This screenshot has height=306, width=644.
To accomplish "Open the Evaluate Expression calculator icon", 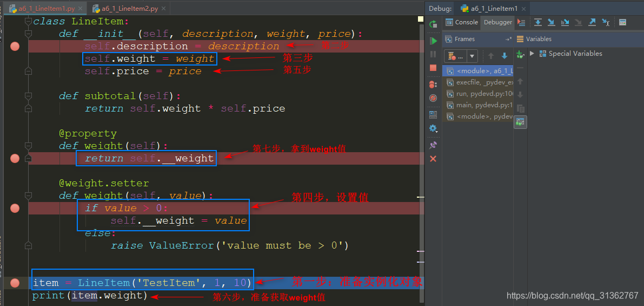I will [622, 22].
